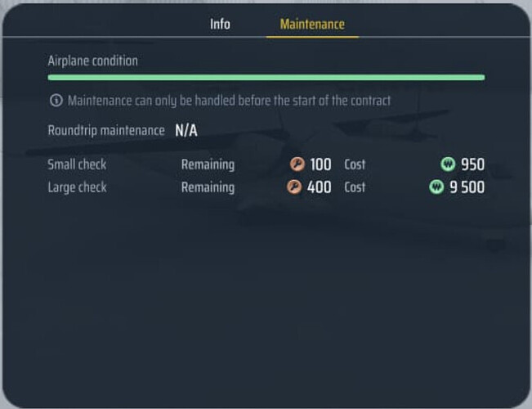Click the maintenance contract notice text
The width and height of the screenshot is (532, 409).
click(x=229, y=101)
